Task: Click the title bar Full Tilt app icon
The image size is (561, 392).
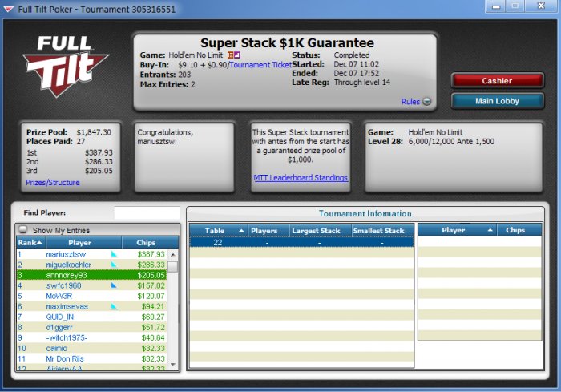Action: tap(9, 9)
